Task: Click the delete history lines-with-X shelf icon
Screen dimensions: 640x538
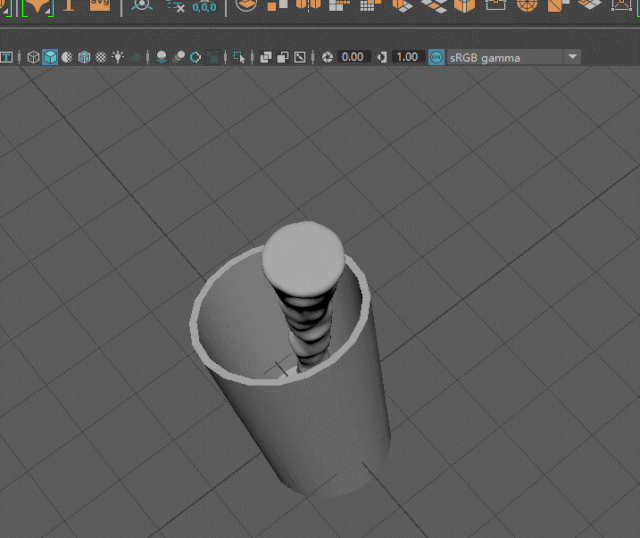Action: pos(176,6)
